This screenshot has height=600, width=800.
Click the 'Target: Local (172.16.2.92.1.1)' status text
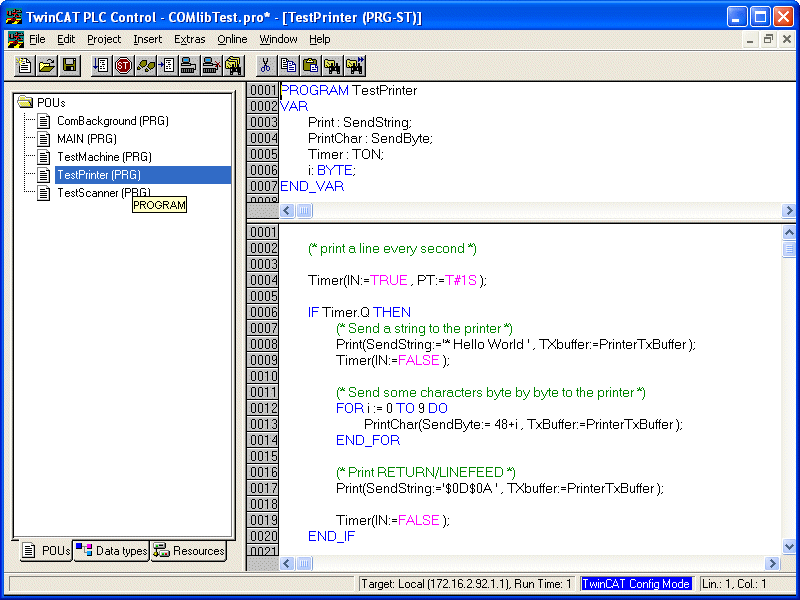click(435, 584)
